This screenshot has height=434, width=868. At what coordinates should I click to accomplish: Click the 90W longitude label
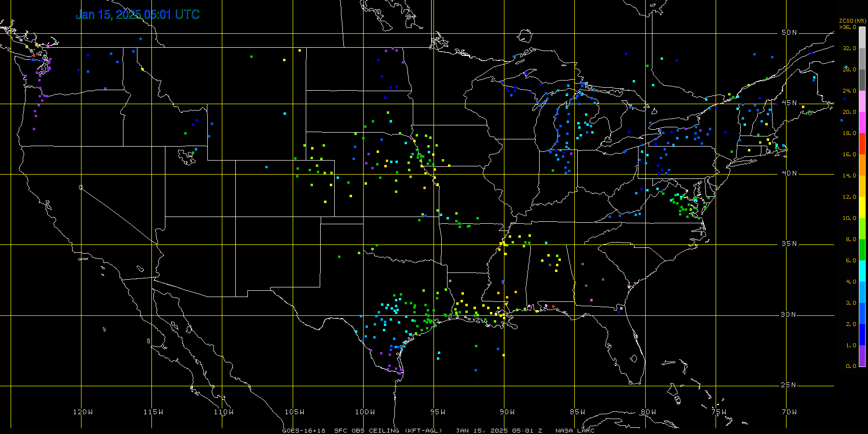[x=507, y=412]
